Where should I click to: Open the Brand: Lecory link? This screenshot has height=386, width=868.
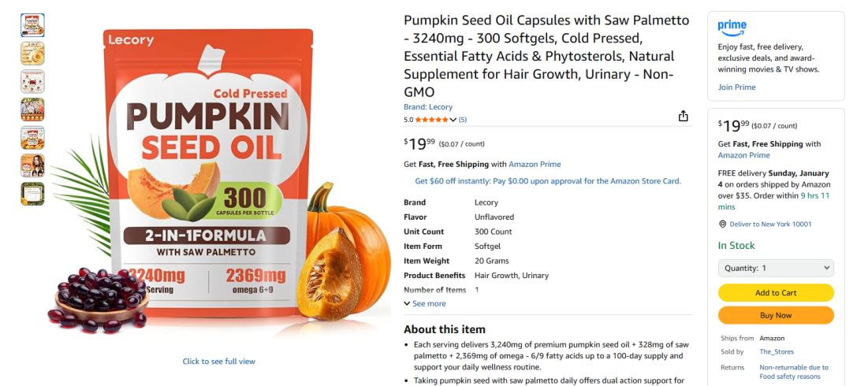pyautogui.click(x=428, y=107)
